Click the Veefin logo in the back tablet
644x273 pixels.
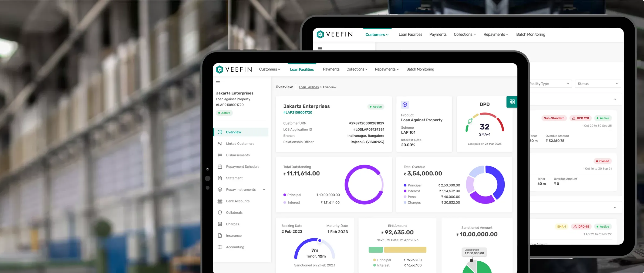pyautogui.click(x=335, y=34)
